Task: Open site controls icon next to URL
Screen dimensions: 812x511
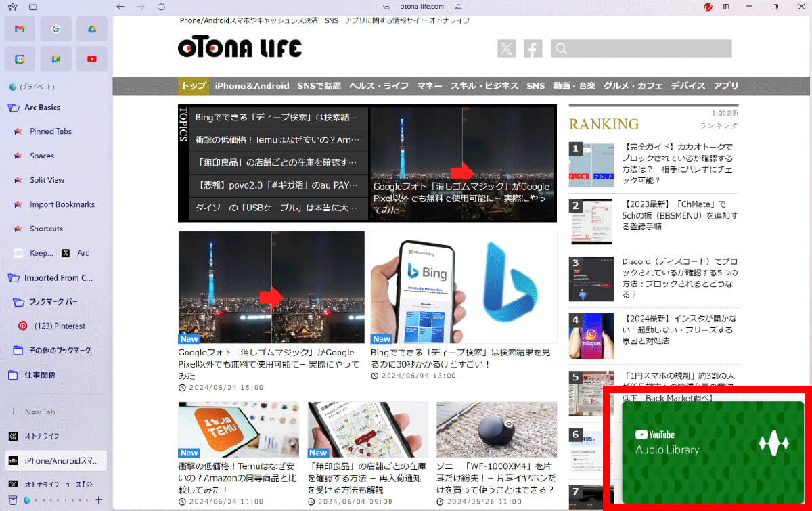Action: pos(458,7)
